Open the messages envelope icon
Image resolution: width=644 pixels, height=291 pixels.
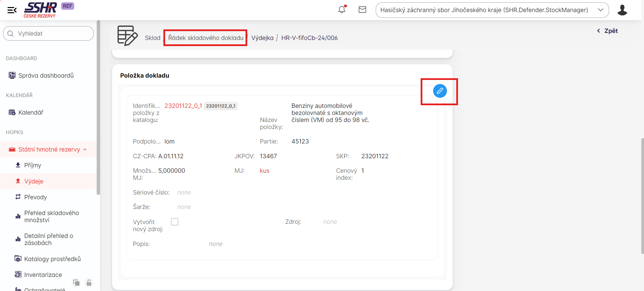pos(362,10)
